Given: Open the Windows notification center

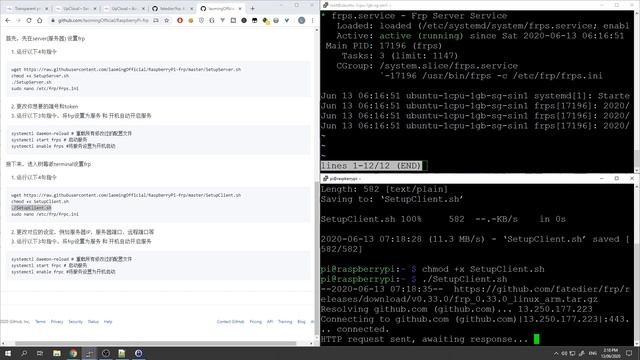Looking at the screenshot, I should pyautogui.click(x=629, y=353).
